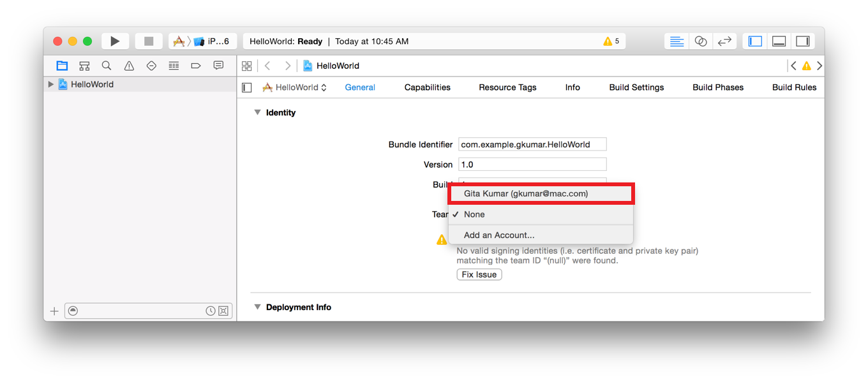Show the Breakpoint navigator
868x384 pixels.
[196, 66]
